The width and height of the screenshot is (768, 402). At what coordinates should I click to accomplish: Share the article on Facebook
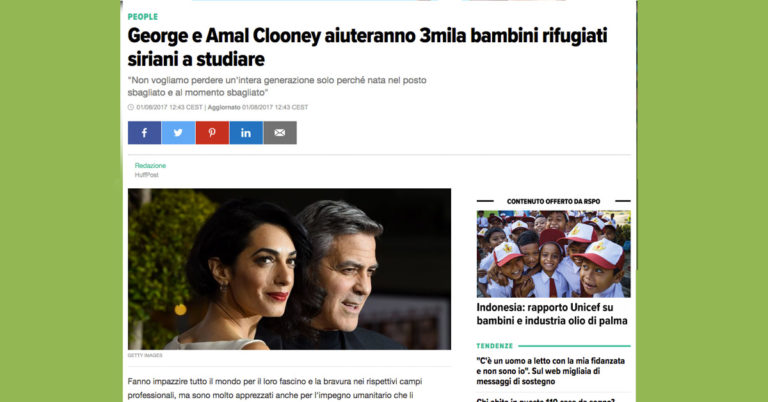tap(144, 133)
